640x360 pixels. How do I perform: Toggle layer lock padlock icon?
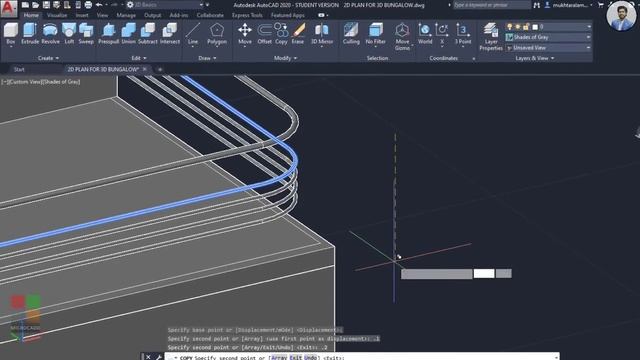click(526, 27)
